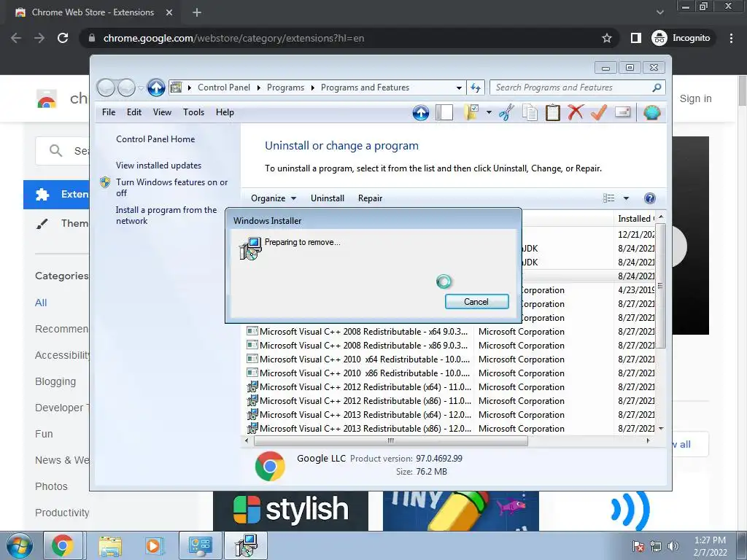
Task: Cancel the Windows Installer removal
Action: tap(476, 302)
